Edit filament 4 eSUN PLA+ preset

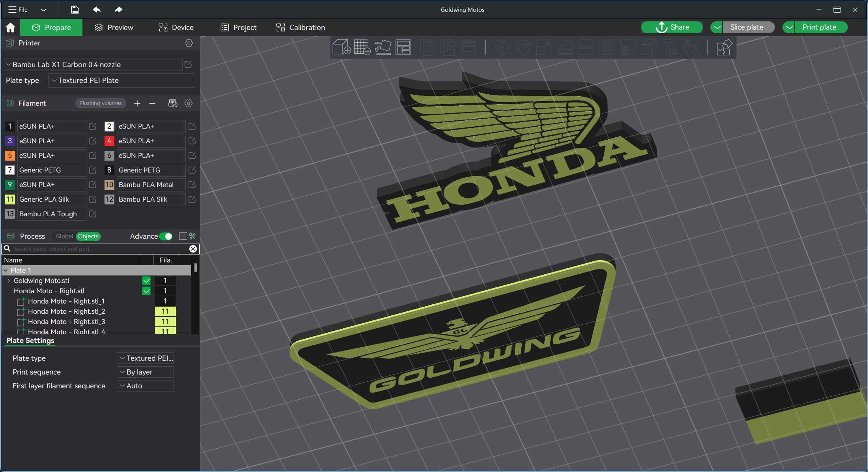click(192, 141)
